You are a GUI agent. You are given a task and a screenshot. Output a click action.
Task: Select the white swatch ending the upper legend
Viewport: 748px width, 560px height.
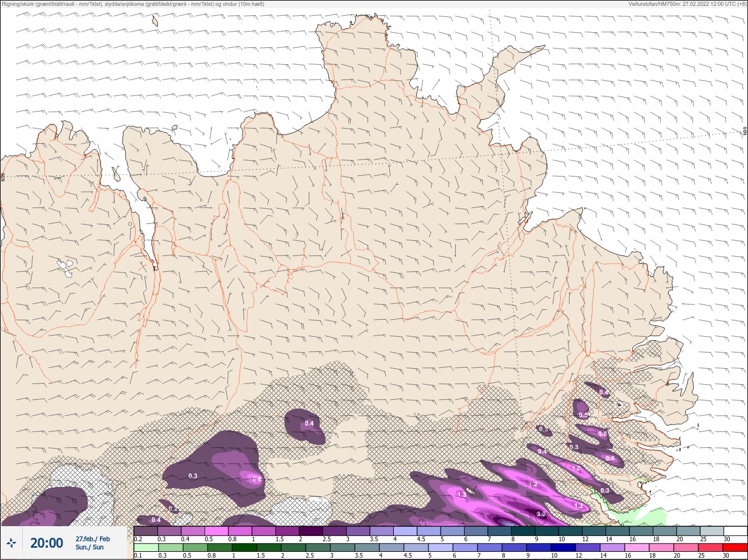click(x=735, y=530)
